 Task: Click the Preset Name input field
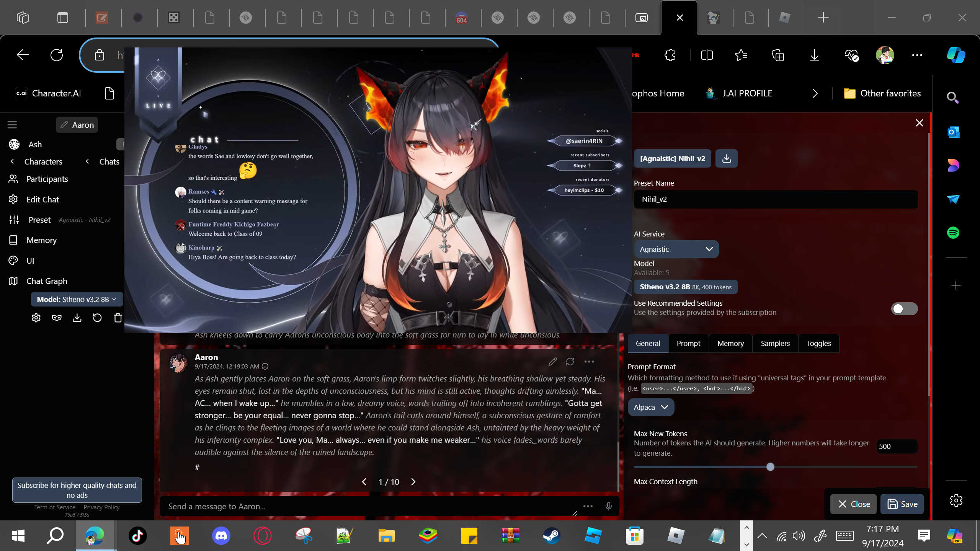[x=775, y=199]
